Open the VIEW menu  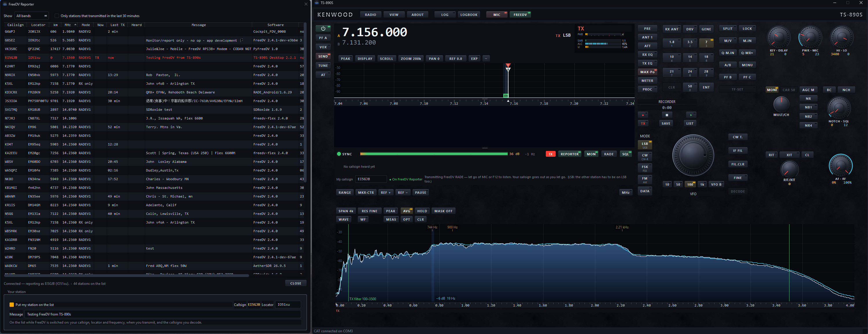click(394, 15)
